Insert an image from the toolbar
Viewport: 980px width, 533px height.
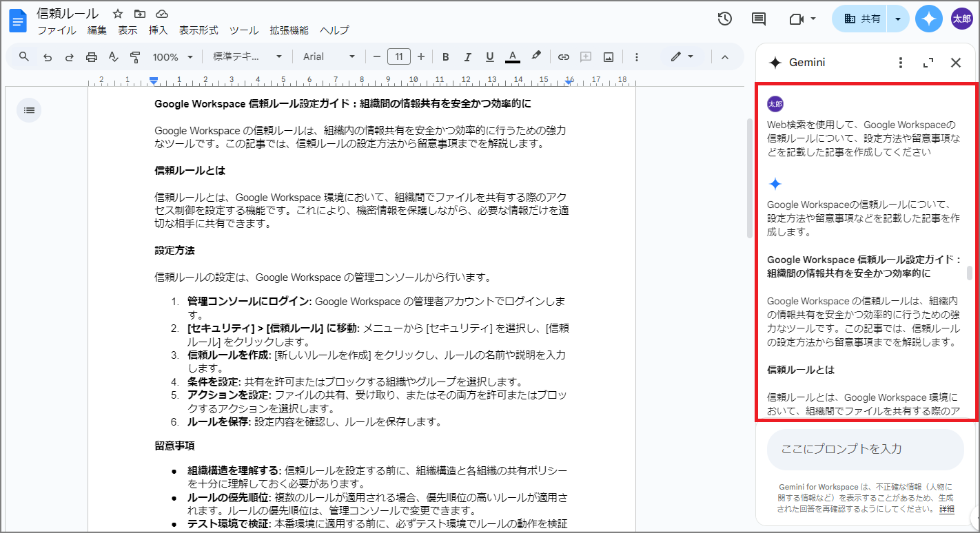(609, 56)
